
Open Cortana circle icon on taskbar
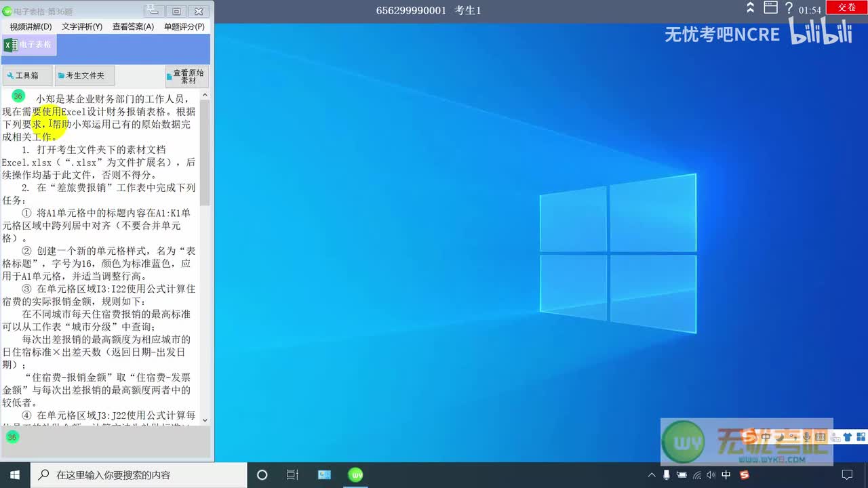coord(262,475)
